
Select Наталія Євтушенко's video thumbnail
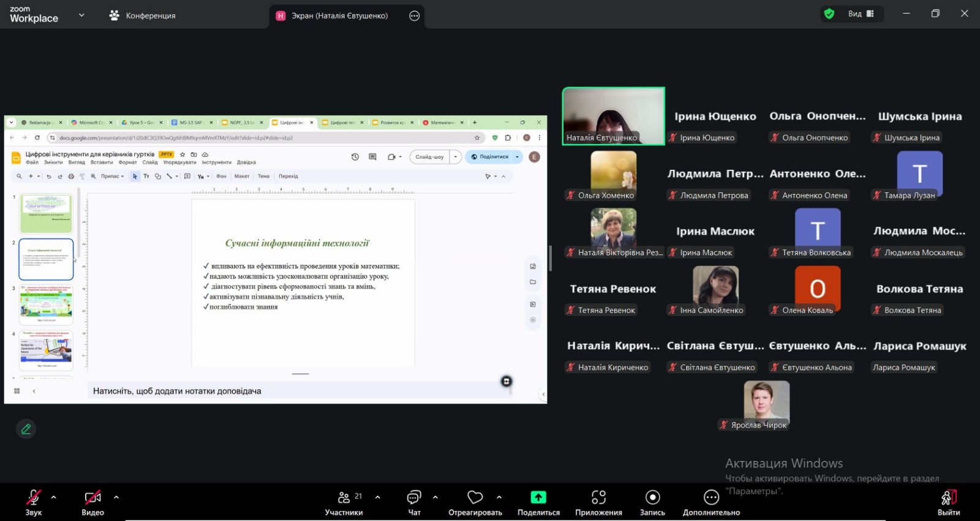tap(613, 116)
